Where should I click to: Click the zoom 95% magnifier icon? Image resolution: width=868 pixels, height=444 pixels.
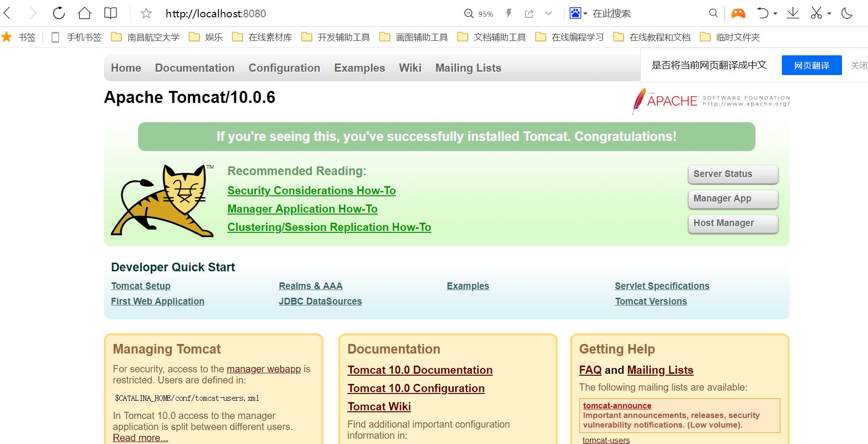(469, 13)
